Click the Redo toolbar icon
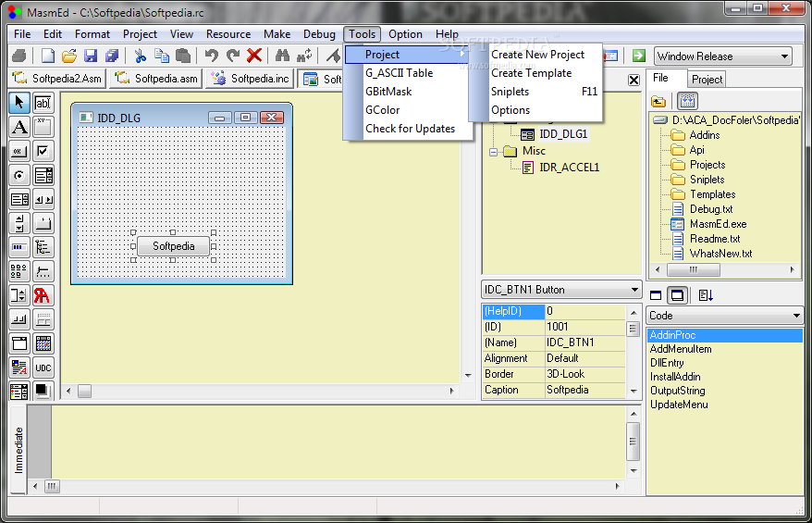Image resolution: width=812 pixels, height=523 pixels. 232,55
